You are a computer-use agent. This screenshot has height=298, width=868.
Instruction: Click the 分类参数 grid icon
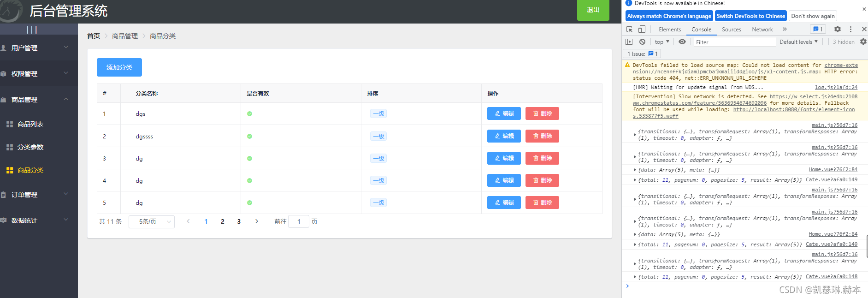(x=10, y=147)
